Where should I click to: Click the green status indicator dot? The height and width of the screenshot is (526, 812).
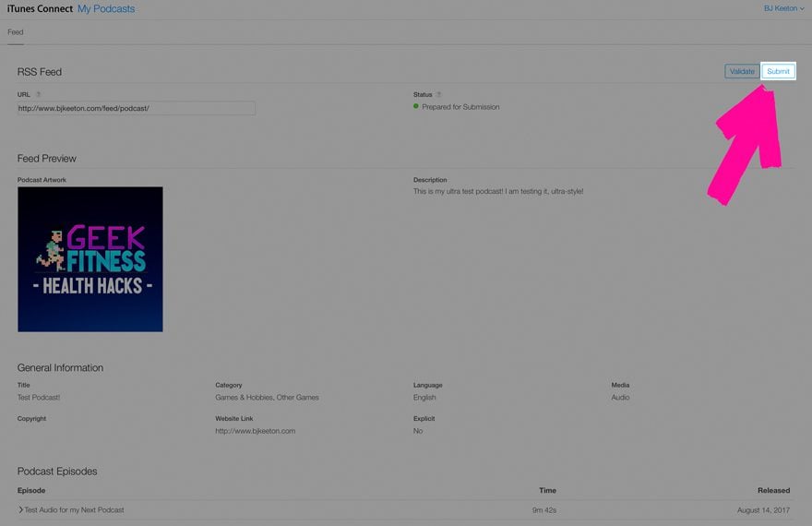tap(416, 107)
